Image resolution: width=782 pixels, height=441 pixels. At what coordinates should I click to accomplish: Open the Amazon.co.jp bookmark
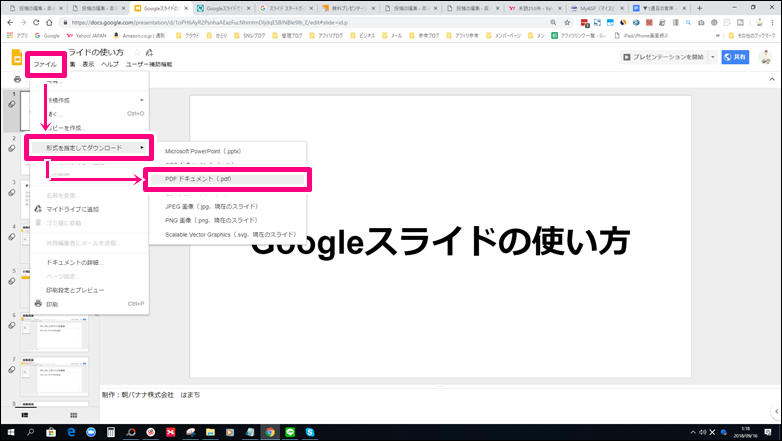[x=139, y=35]
